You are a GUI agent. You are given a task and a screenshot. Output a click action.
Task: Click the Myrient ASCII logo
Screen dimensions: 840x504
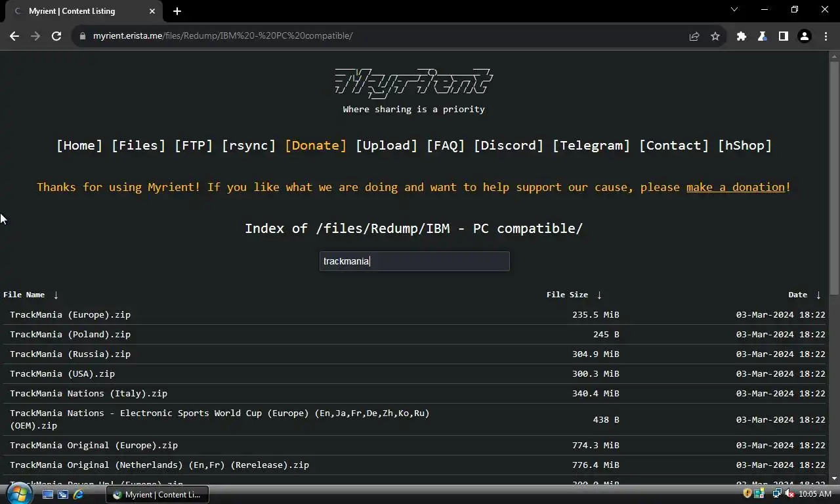point(414,83)
